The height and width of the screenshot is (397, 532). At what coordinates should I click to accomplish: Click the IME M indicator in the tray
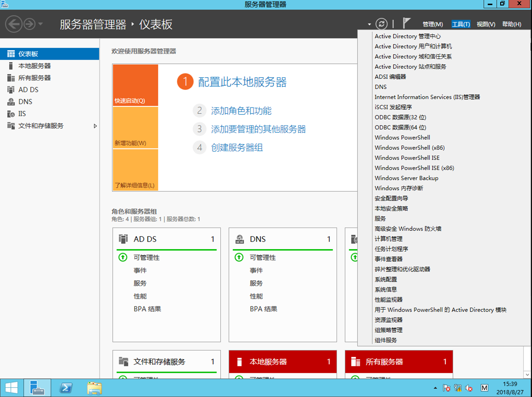(x=484, y=388)
